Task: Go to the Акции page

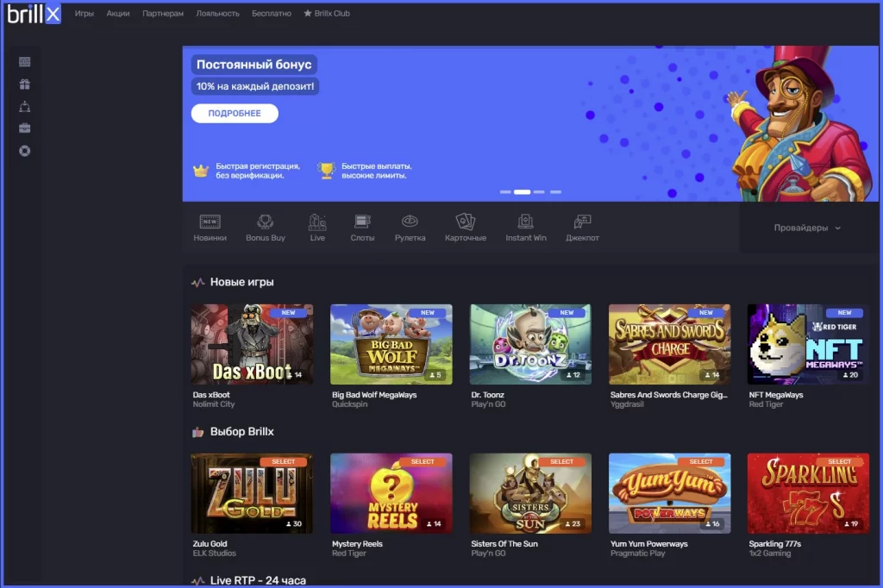Action: tap(116, 14)
